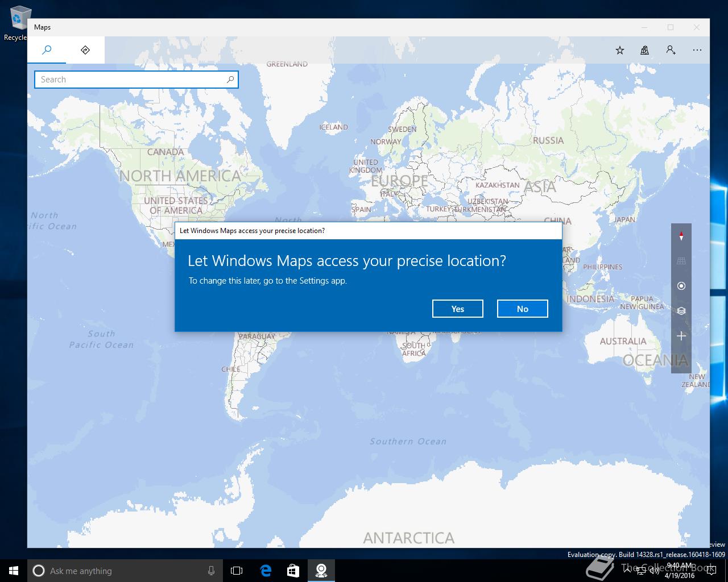Click the CANADA label on map
Image resolution: width=728 pixels, height=582 pixels.
point(166,152)
